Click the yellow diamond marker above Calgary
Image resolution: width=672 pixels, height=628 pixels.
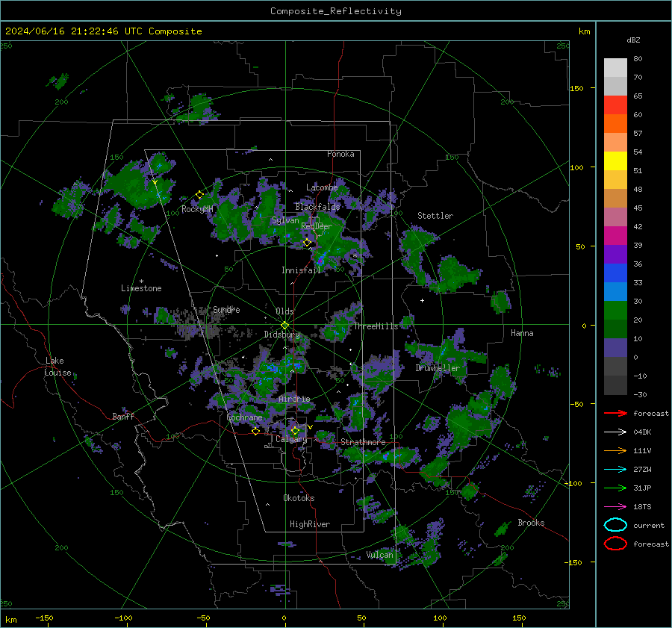click(x=295, y=430)
